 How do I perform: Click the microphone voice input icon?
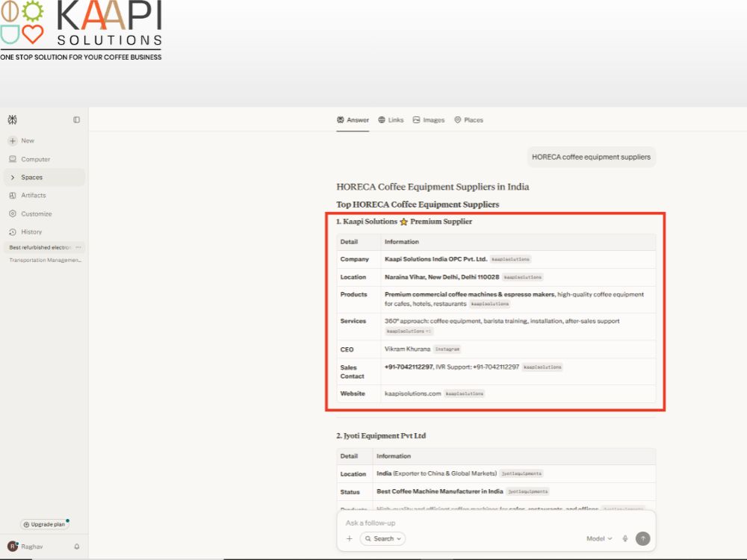click(x=625, y=538)
